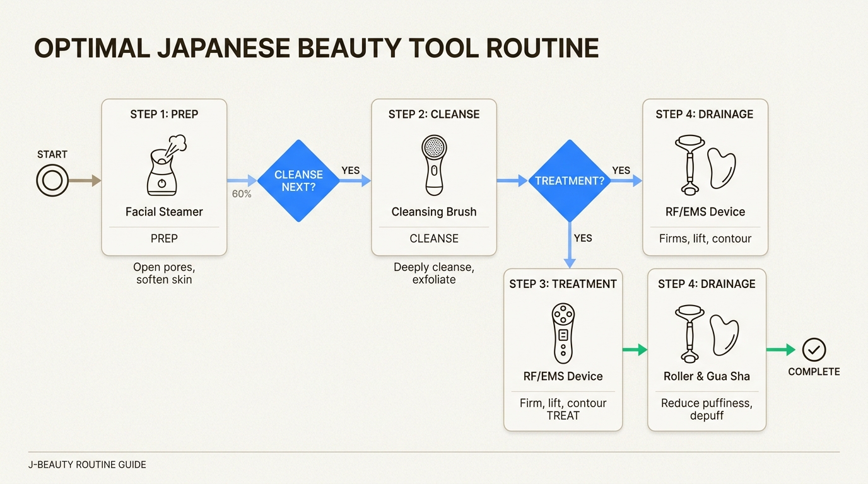Click STEP 4: DRAINAGE heading above Roller & Gua Sha

(x=707, y=284)
